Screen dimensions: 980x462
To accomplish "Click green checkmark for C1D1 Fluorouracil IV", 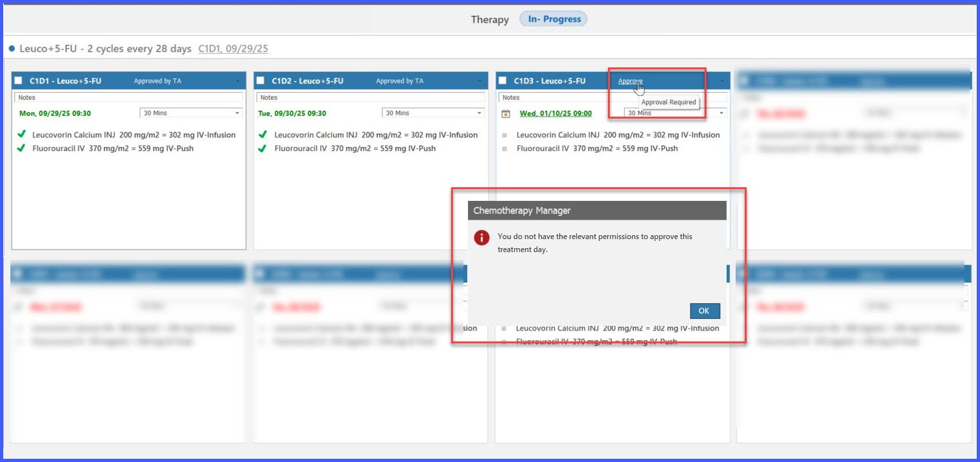I will [x=21, y=148].
